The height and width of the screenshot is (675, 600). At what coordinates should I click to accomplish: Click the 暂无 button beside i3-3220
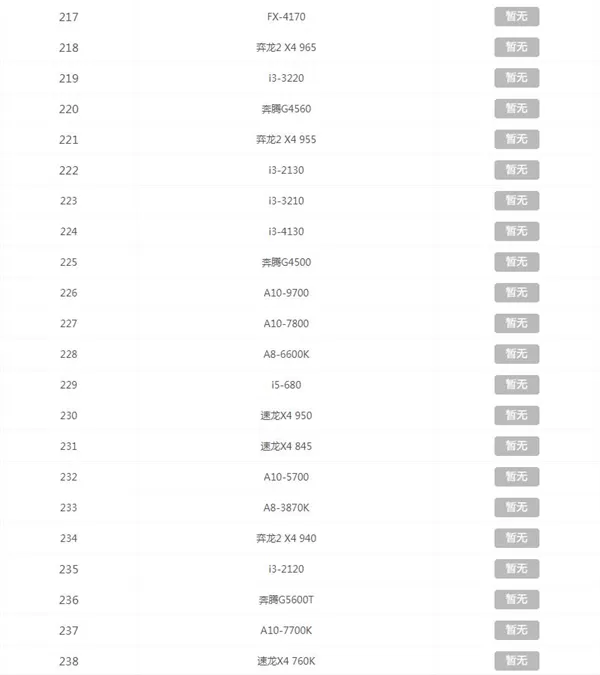516,78
